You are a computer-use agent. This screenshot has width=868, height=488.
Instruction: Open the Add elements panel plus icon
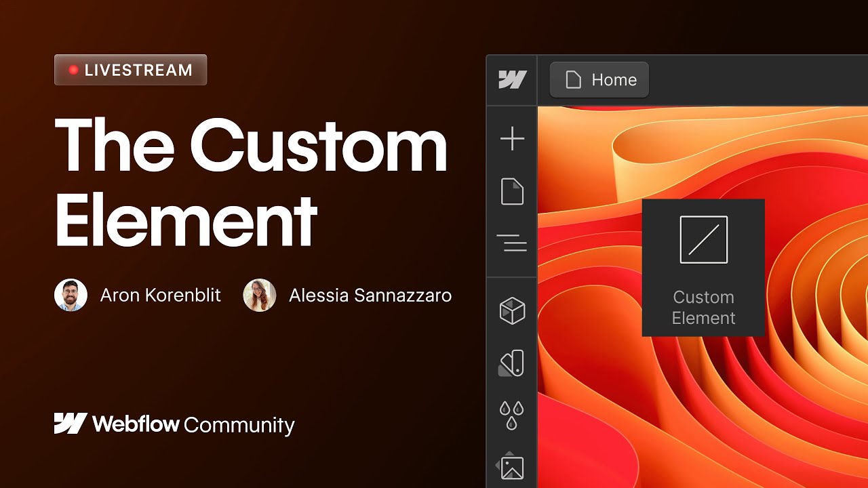pyautogui.click(x=512, y=139)
